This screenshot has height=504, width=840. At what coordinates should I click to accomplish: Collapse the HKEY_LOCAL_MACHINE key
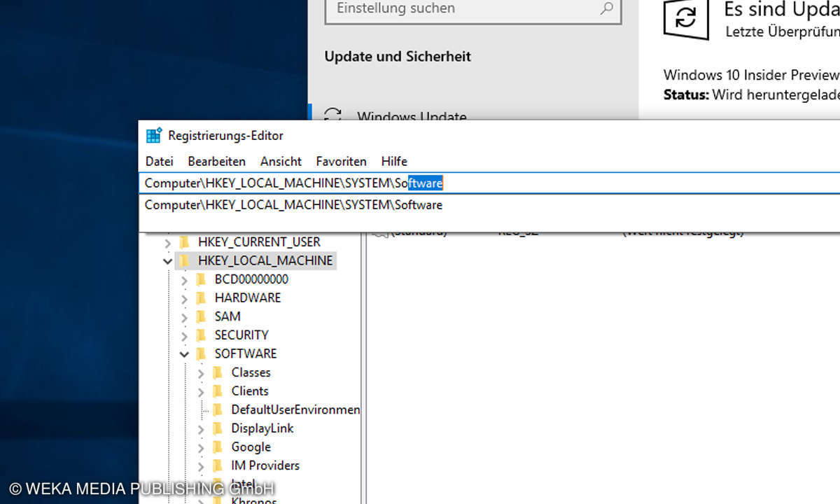click(x=167, y=261)
